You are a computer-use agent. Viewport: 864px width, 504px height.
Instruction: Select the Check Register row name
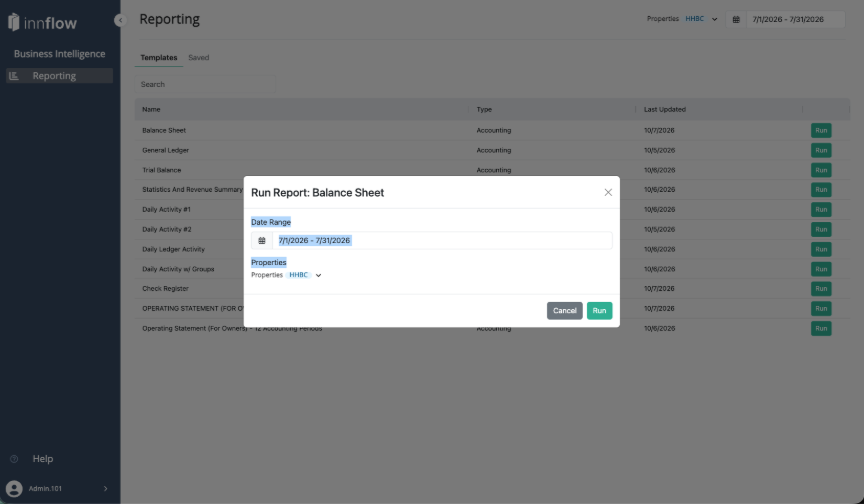(165, 289)
